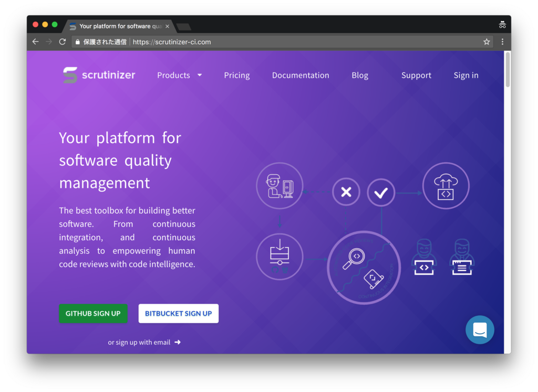Click the passed checkmark circle icon
Viewport: 538px width, 392px height.
(381, 193)
